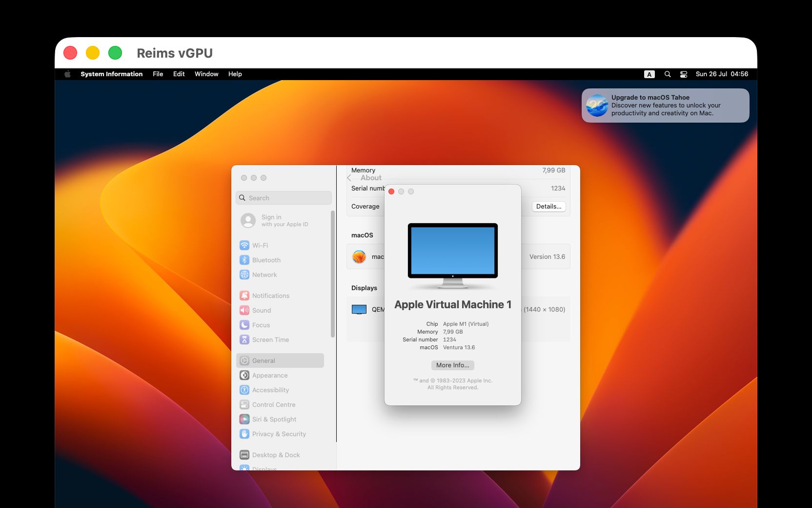Open the Edit menu
This screenshot has width=812, height=508.
pyautogui.click(x=179, y=74)
